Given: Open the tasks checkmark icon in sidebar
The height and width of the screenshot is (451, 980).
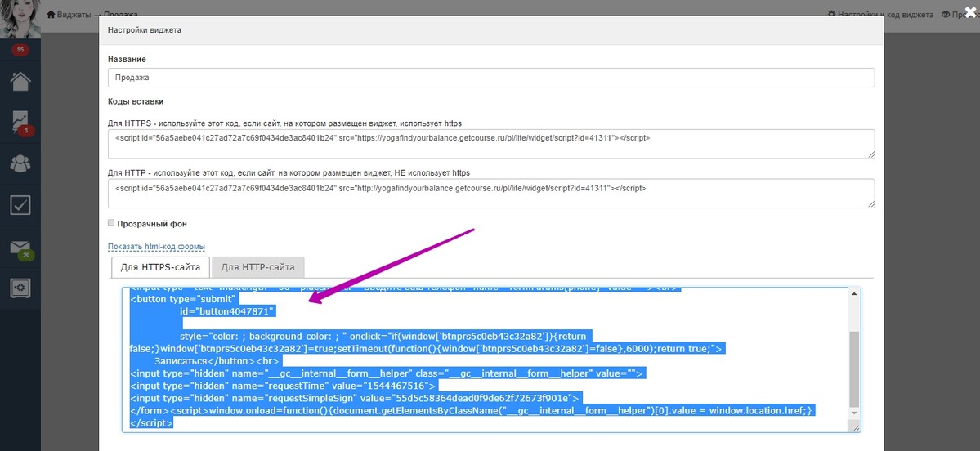Looking at the screenshot, I should [x=20, y=205].
